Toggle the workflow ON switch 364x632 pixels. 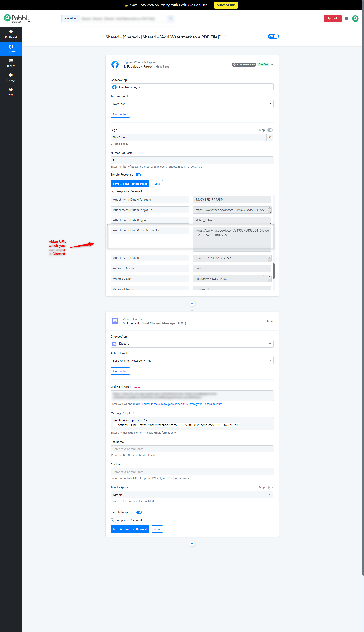tap(273, 36)
